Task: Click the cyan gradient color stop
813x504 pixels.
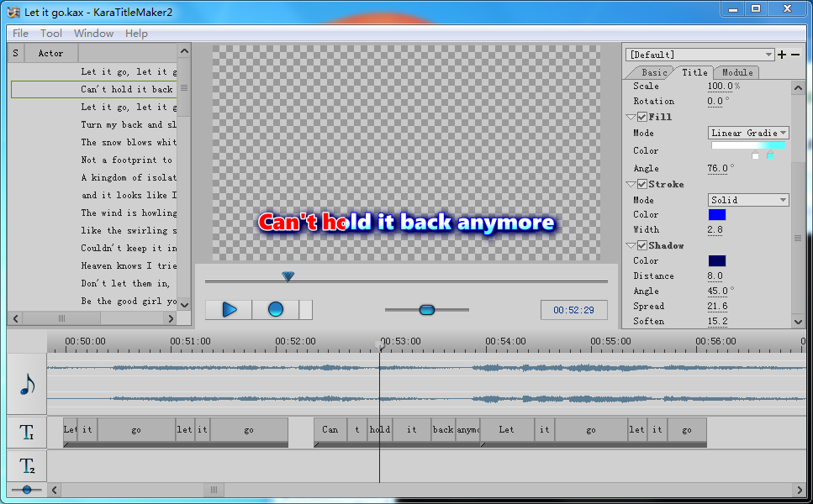Action: pos(770,155)
